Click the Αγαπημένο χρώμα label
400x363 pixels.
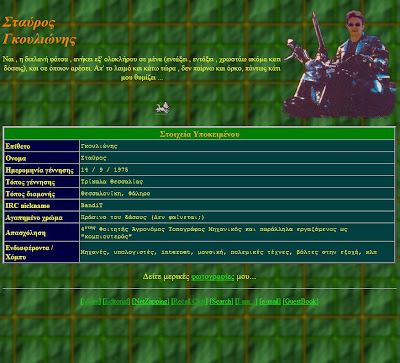point(34,218)
